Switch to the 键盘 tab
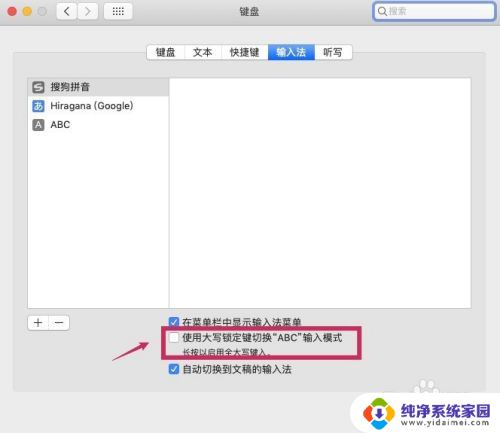 coord(166,52)
